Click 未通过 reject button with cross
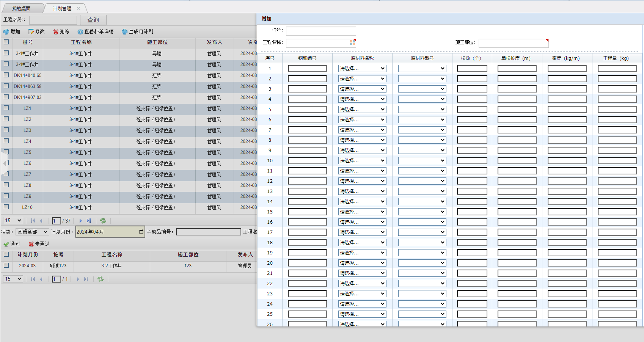 click(x=39, y=244)
